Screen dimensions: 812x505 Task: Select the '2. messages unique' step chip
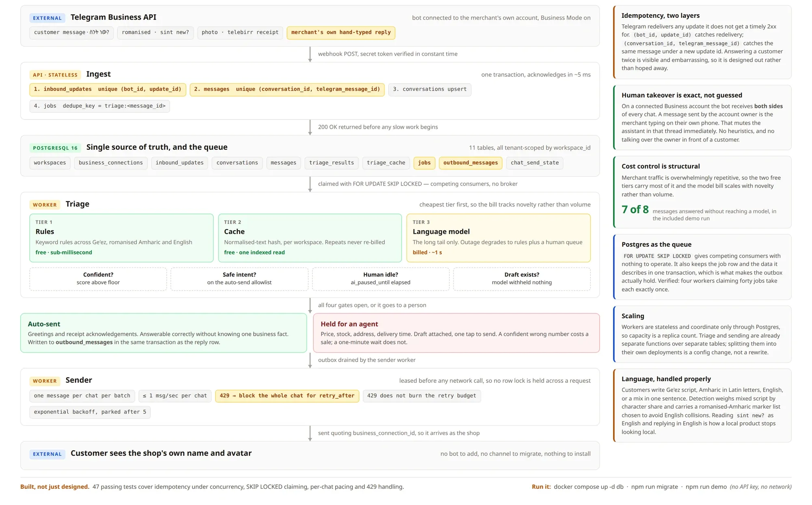point(287,89)
